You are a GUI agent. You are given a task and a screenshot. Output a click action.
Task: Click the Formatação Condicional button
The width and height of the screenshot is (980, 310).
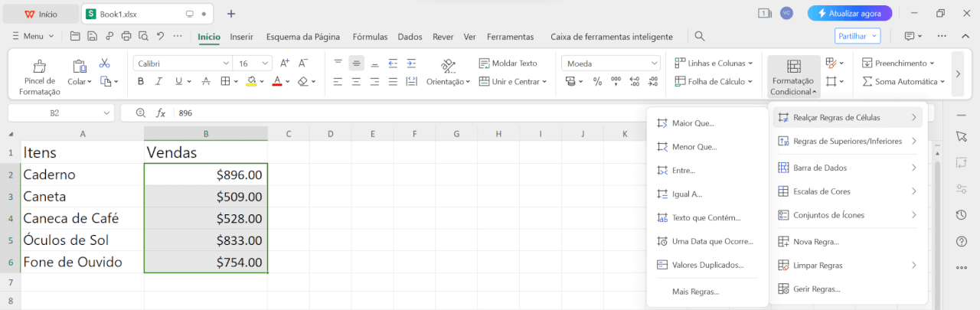[794, 77]
